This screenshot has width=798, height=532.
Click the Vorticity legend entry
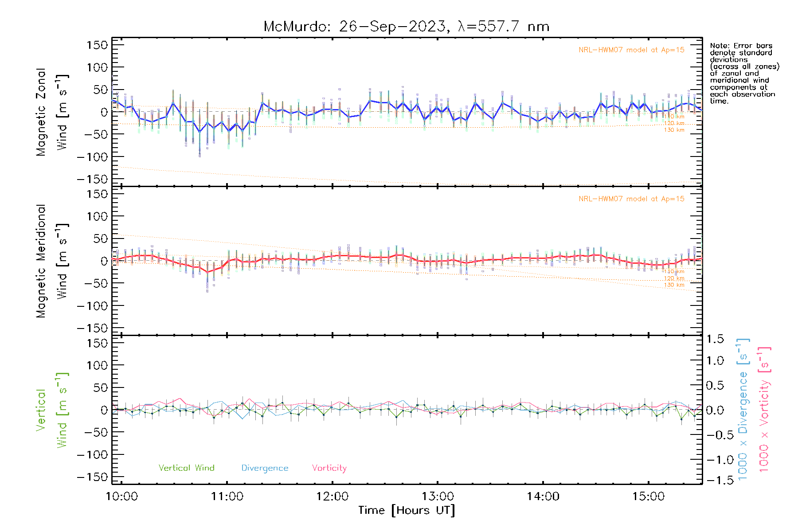pyautogui.click(x=329, y=468)
